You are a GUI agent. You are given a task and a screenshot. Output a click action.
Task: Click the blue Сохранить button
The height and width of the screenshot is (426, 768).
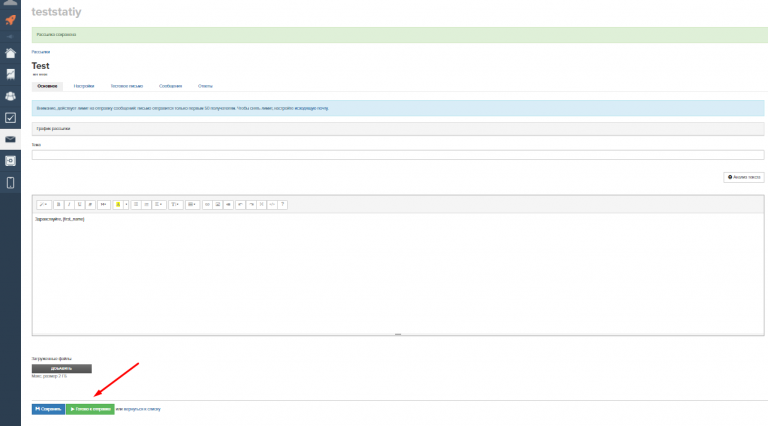(x=48, y=409)
